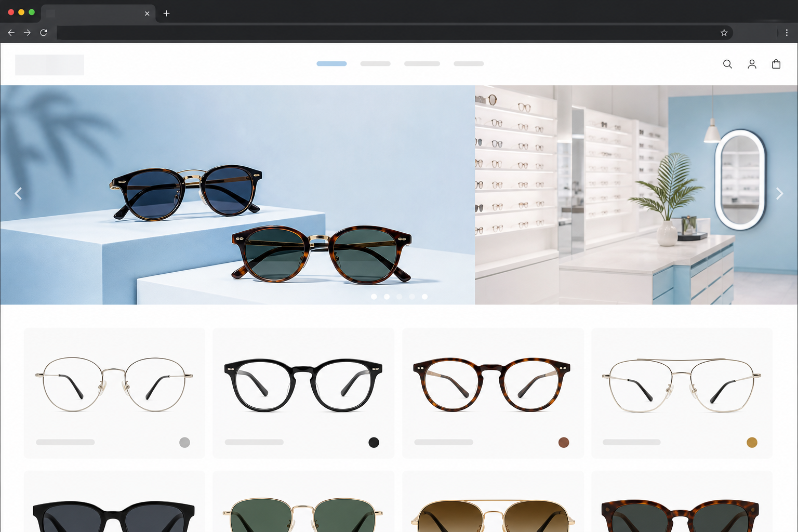Choose brown swatch on tortoise round glasses
Screen dimensions: 798x532
pyautogui.click(x=564, y=443)
